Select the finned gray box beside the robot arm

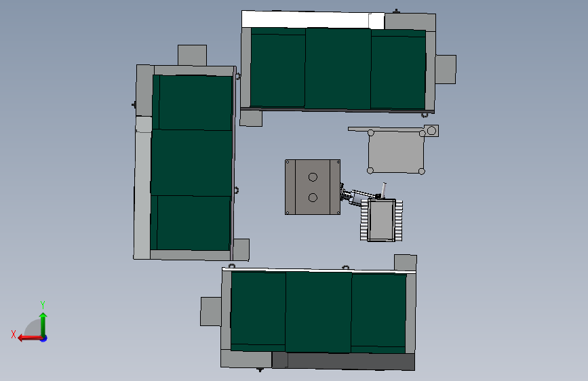[381, 220]
